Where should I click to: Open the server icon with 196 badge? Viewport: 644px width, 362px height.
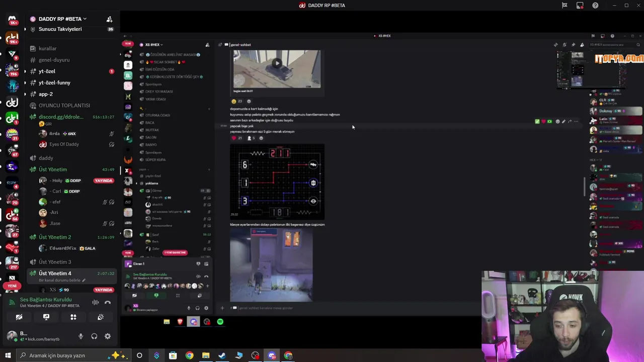tap(12, 69)
